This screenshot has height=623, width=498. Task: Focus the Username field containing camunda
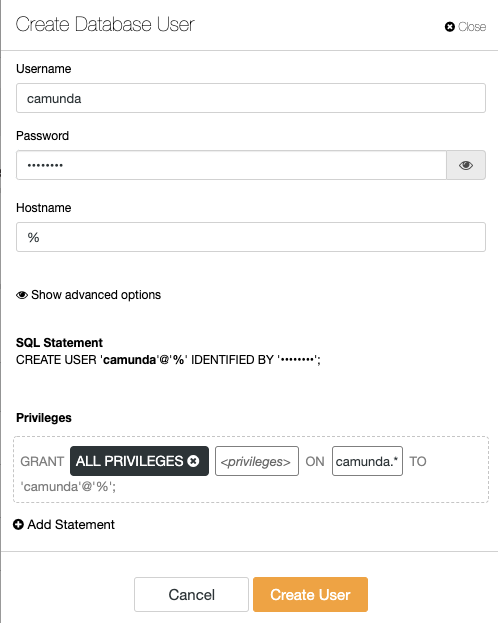tap(251, 98)
